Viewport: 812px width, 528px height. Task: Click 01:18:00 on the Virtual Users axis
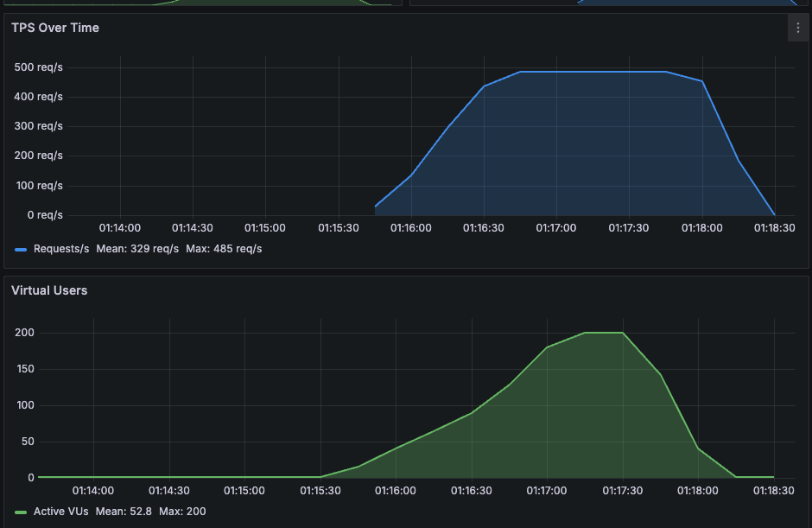point(698,491)
